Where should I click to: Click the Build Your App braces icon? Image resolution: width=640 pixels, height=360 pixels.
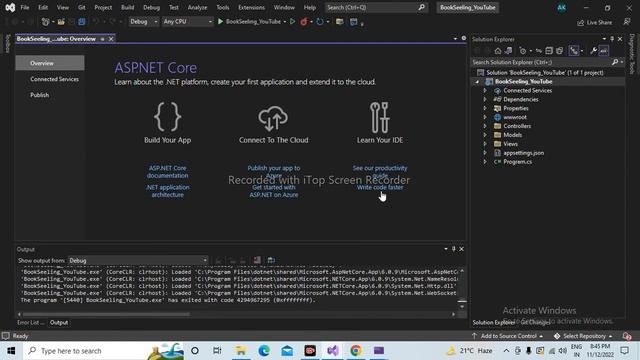point(167,117)
